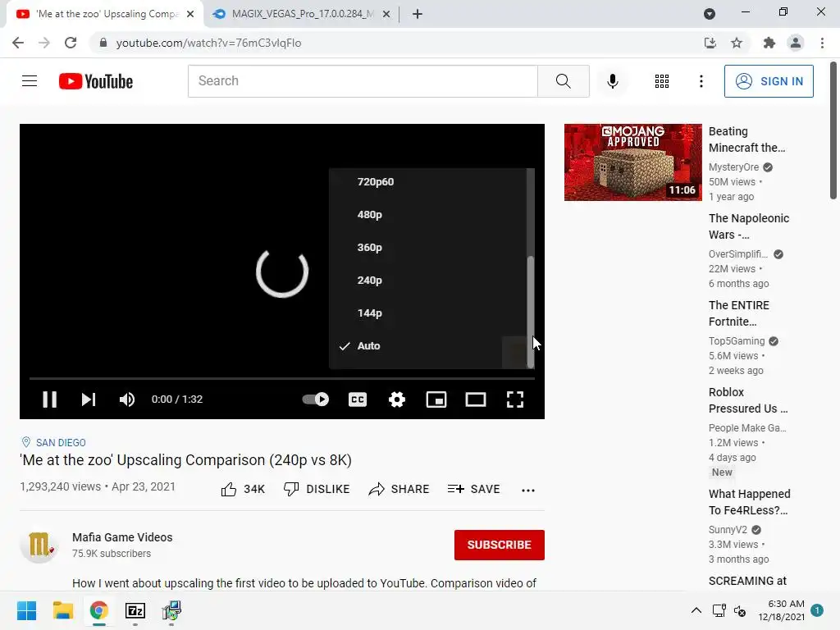Click the quality menu scrollbar
The width and height of the screenshot is (840, 630).
[x=531, y=312]
